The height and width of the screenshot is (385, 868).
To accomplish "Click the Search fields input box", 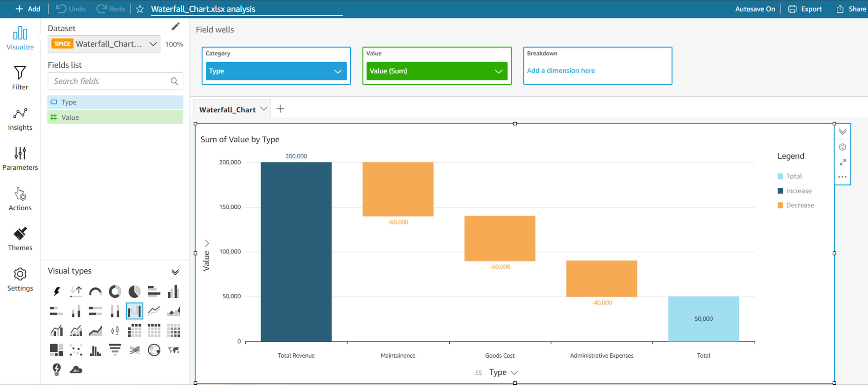I will click(111, 81).
